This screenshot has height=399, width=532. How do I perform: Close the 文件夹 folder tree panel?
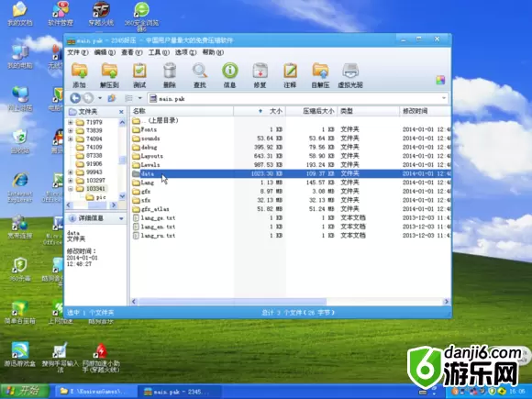pos(121,112)
